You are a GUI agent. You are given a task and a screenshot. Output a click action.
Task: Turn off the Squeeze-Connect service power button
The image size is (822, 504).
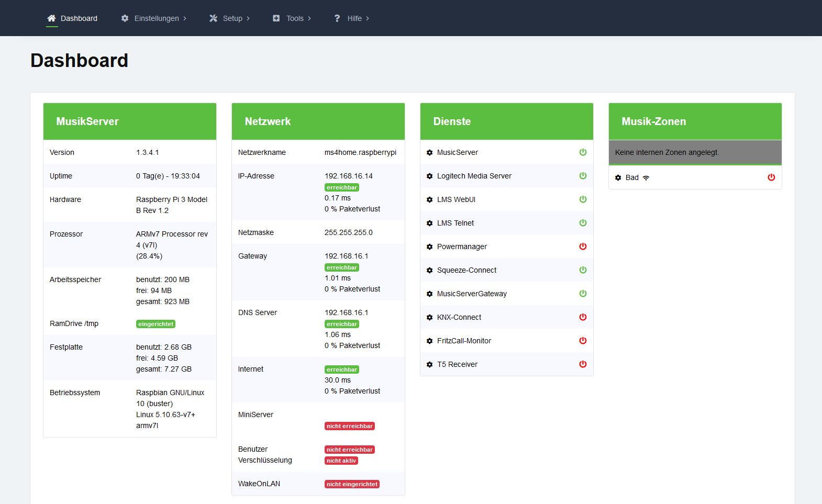(583, 270)
